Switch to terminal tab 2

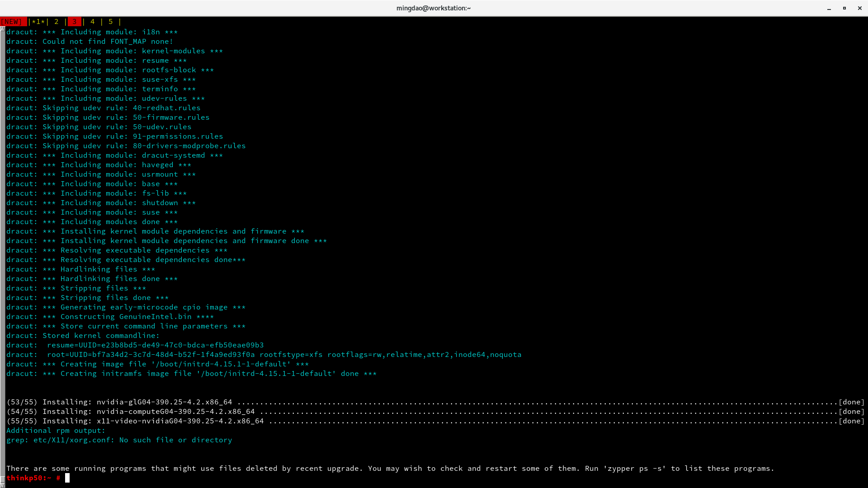[57, 22]
